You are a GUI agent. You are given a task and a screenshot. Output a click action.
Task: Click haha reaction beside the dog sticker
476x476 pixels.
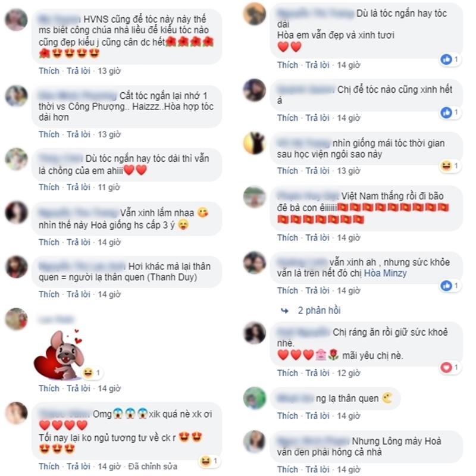[88, 372]
